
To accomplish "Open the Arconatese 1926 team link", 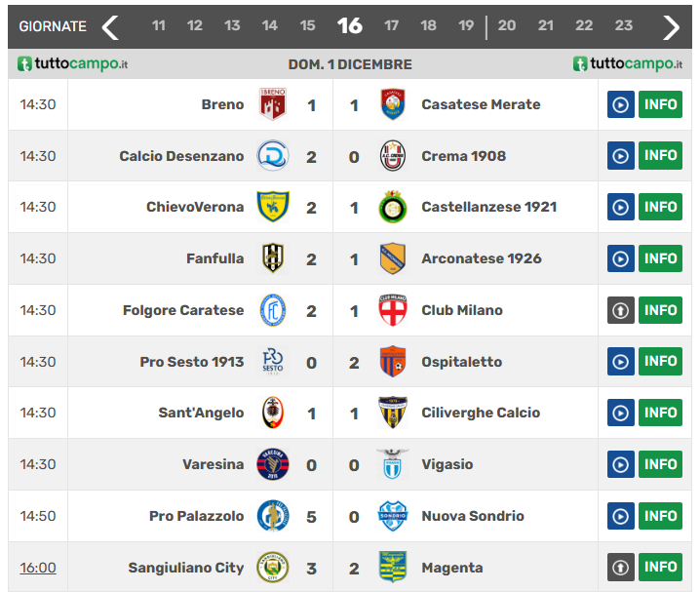I will click(x=482, y=258).
